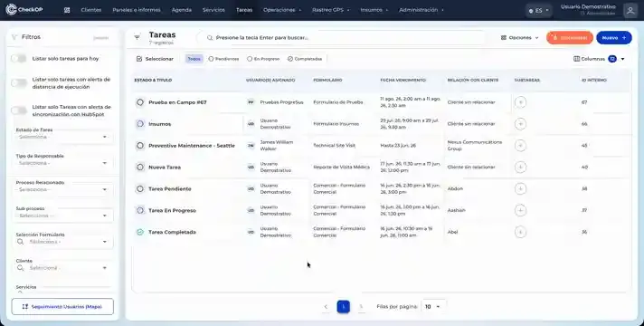The width and height of the screenshot is (644, 326).
Task: Open the Estado de Tarea dropdown
Action: pyautogui.click(x=63, y=137)
